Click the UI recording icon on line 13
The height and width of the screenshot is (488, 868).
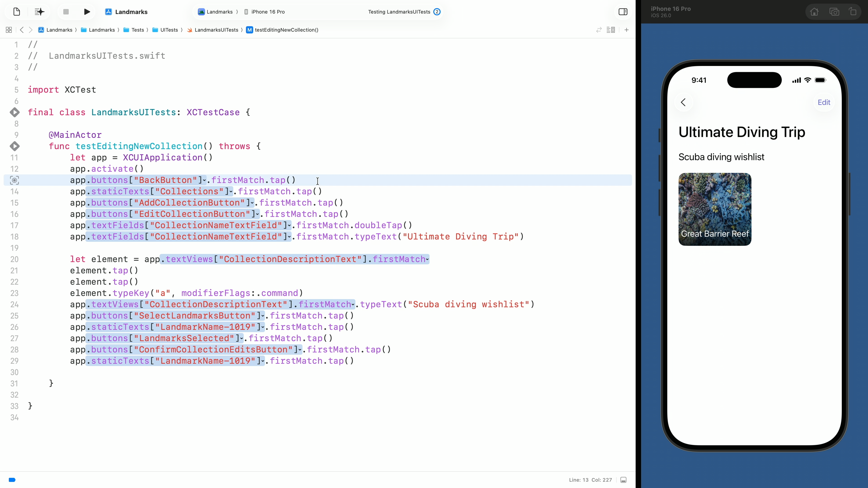14,180
